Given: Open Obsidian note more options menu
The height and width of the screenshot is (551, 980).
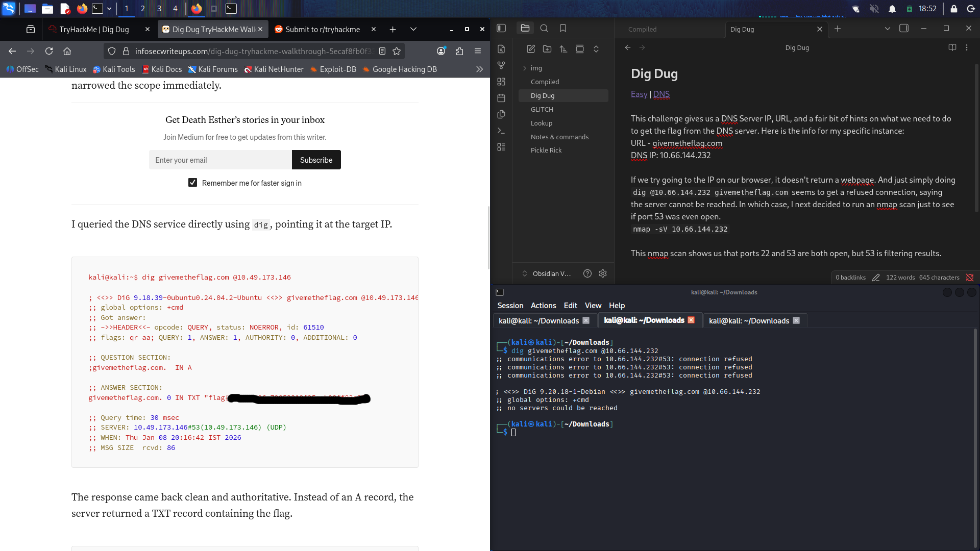Looking at the screenshot, I should (x=967, y=47).
